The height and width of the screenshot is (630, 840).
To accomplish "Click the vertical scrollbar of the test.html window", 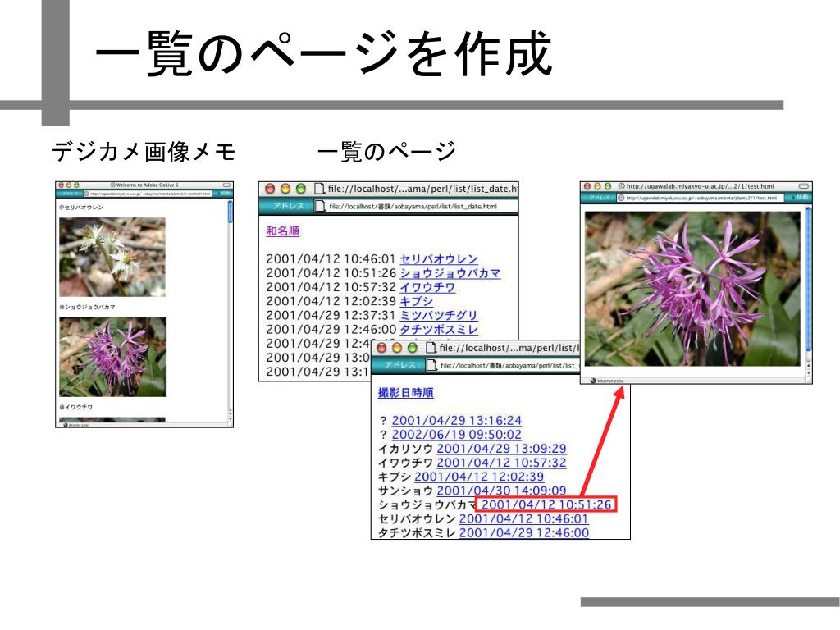I will 808,290.
